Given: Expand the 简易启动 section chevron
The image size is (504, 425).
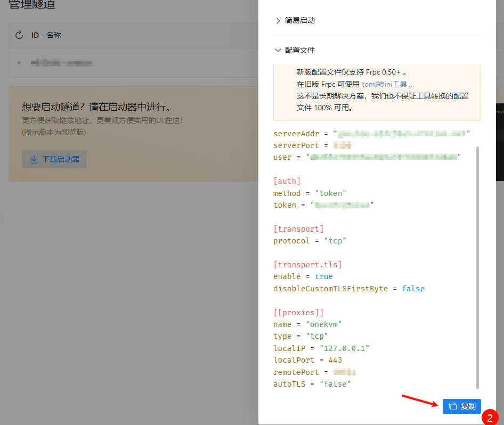Looking at the screenshot, I should pos(278,21).
